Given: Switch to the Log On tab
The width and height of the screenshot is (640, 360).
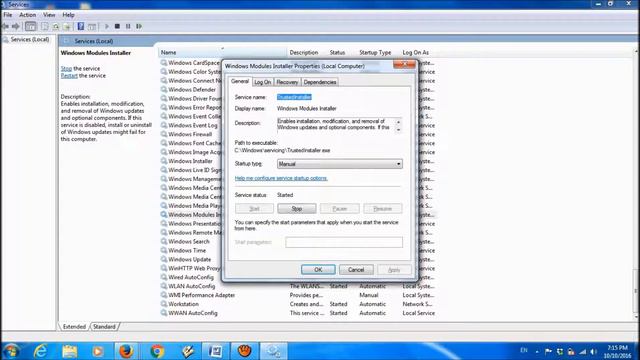Looking at the screenshot, I should pyautogui.click(x=262, y=82).
